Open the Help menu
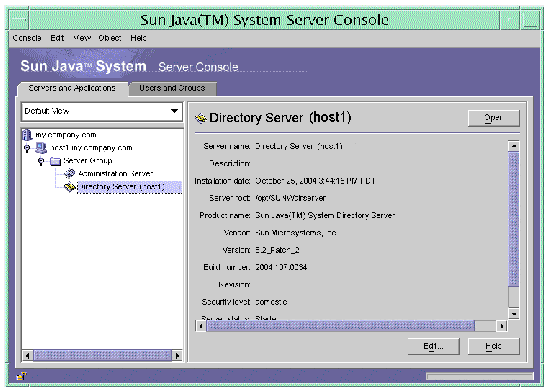 [x=138, y=38]
